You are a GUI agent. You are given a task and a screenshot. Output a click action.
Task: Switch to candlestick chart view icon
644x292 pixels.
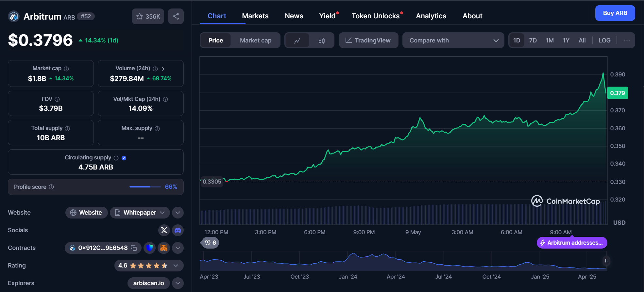pyautogui.click(x=322, y=41)
